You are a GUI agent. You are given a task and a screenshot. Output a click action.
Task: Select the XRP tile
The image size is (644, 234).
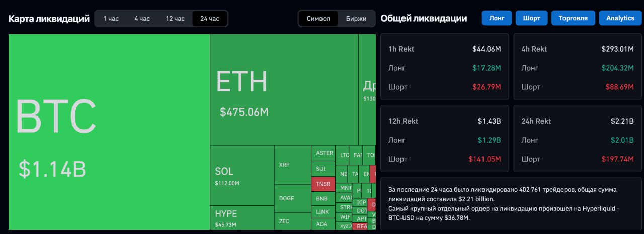point(292,165)
